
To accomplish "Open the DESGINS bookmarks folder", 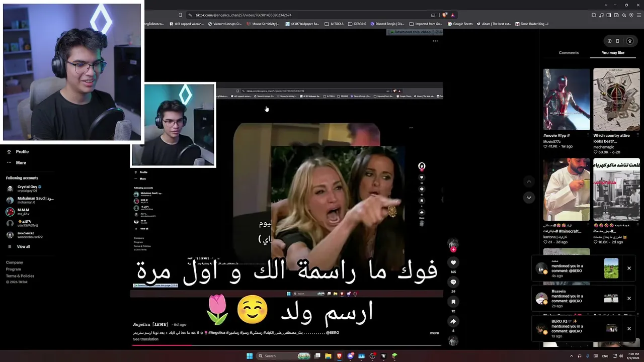I will point(357,24).
